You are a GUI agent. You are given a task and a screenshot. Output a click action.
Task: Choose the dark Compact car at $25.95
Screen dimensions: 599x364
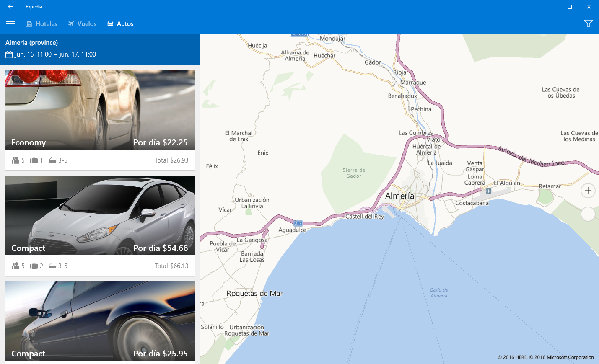[x=100, y=320]
